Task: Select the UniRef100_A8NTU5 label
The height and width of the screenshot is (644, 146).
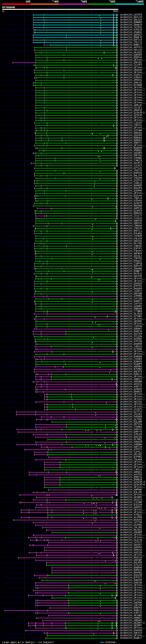Action: [x=131, y=221]
